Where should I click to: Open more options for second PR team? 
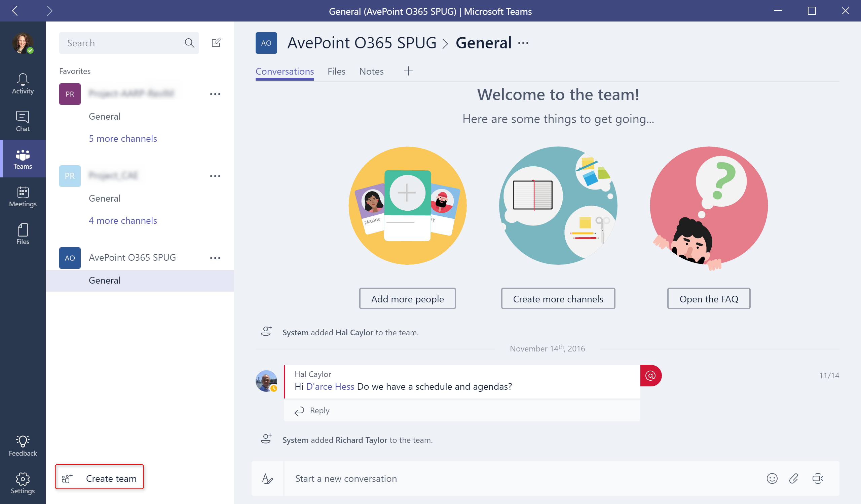point(215,176)
